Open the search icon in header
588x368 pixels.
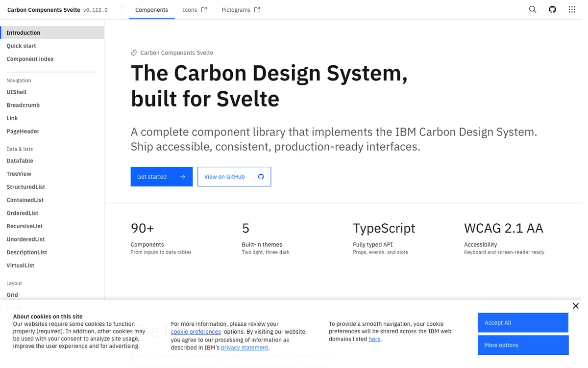[x=533, y=9]
